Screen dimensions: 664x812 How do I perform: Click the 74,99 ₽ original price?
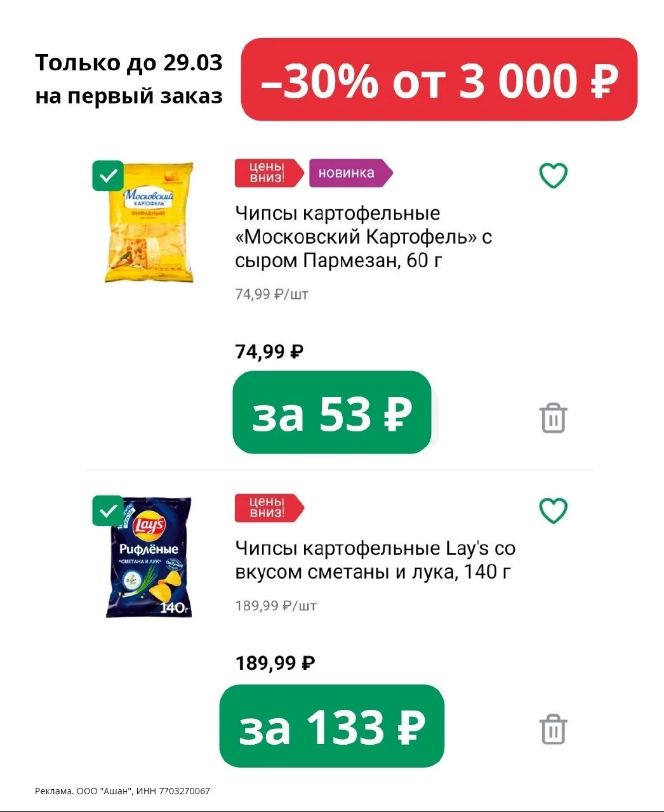(269, 351)
